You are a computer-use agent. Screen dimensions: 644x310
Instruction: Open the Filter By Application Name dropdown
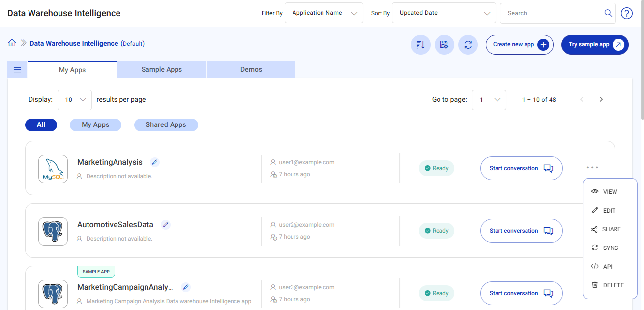(323, 12)
